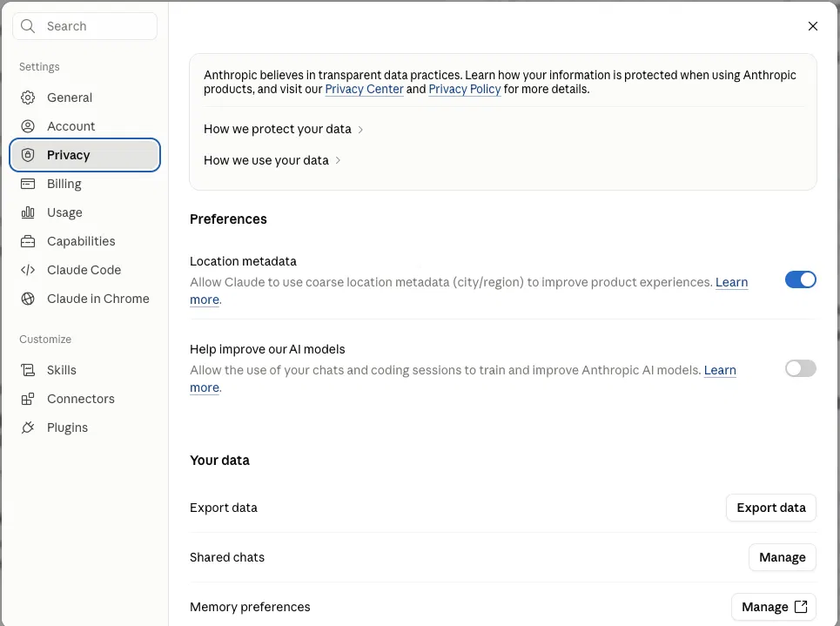This screenshot has height=626, width=840.
Task: Click the Location metadata label
Action: [x=243, y=261]
